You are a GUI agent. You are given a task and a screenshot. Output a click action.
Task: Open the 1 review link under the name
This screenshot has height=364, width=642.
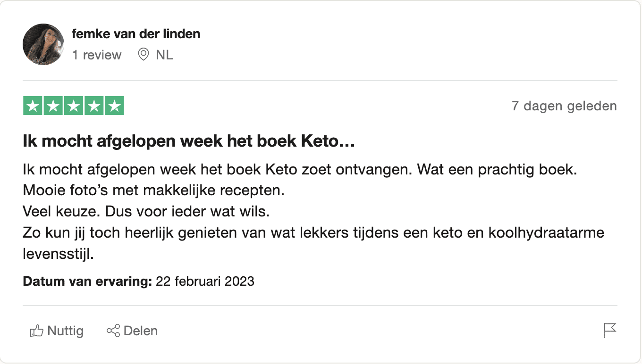[96, 55]
